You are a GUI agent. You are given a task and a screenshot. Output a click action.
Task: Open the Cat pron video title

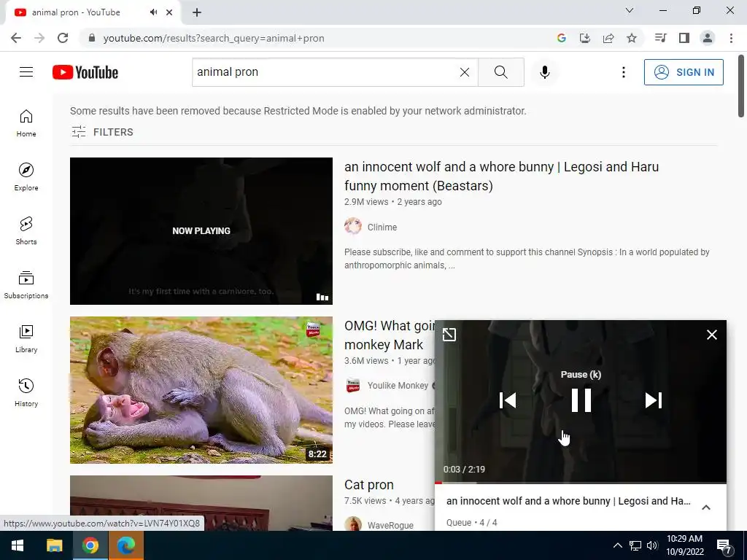pos(368,485)
